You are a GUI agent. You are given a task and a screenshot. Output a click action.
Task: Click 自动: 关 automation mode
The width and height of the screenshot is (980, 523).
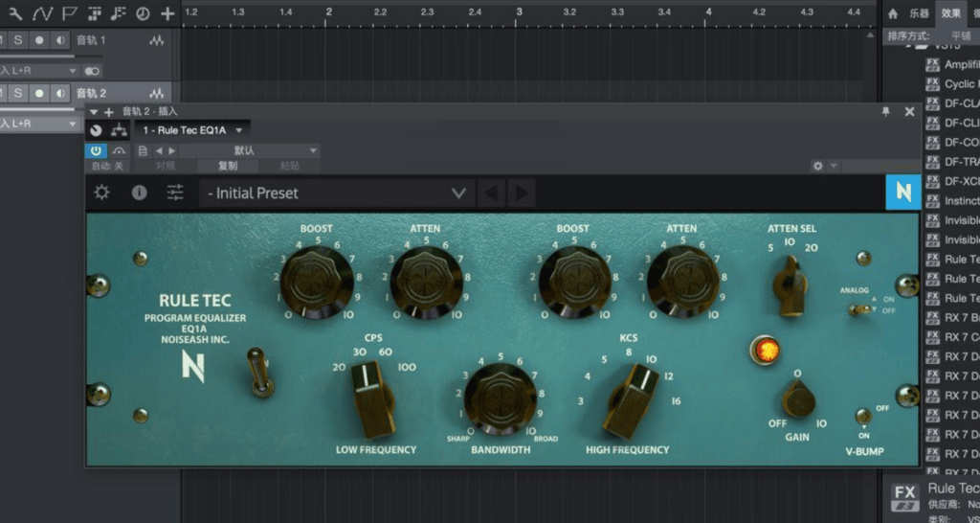tap(107, 166)
